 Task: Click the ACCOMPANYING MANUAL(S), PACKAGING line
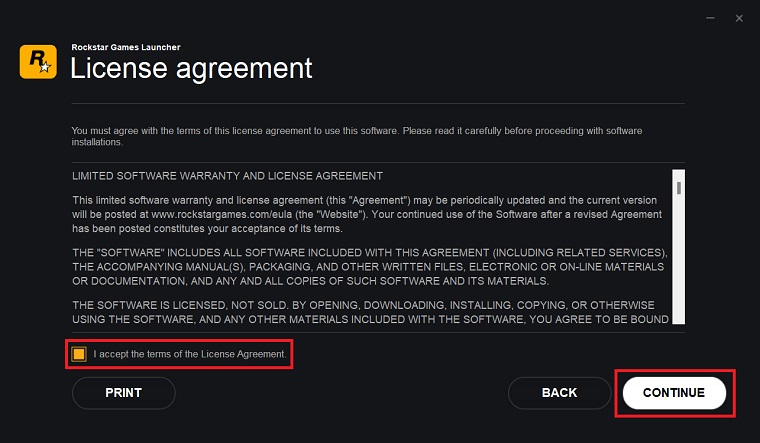(368, 267)
